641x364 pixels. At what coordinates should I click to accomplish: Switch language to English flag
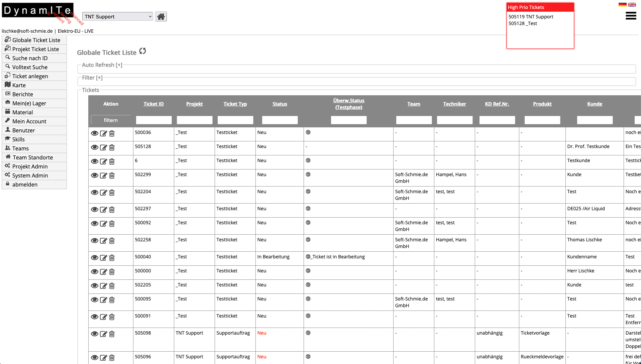pyautogui.click(x=632, y=5)
